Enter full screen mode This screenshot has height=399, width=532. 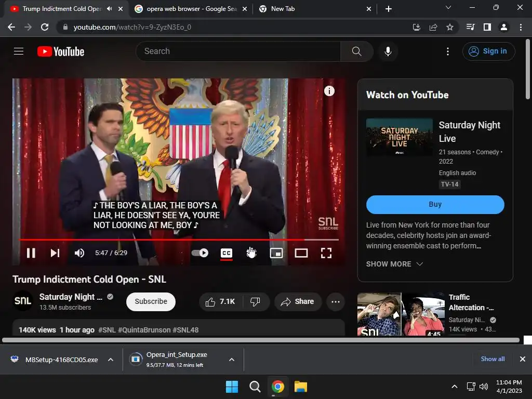click(x=326, y=253)
